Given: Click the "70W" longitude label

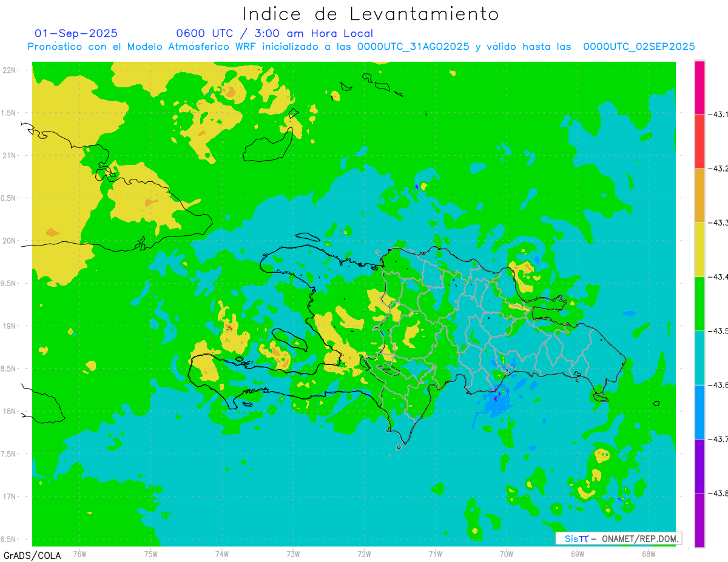Looking at the screenshot, I should 507,554.
